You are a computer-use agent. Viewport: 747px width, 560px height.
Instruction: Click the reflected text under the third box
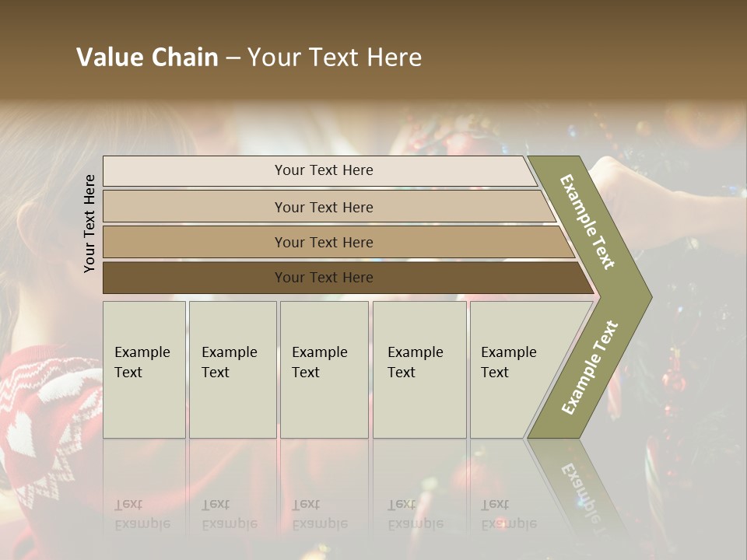pos(320,514)
